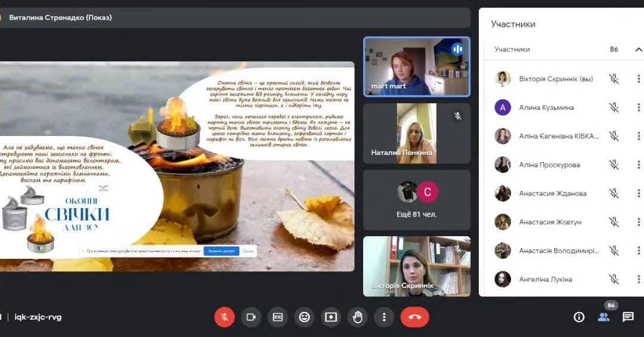Image resolution: width=644 pixels, height=337 pixels.
Task: Click the present screen icon
Action: click(331, 317)
